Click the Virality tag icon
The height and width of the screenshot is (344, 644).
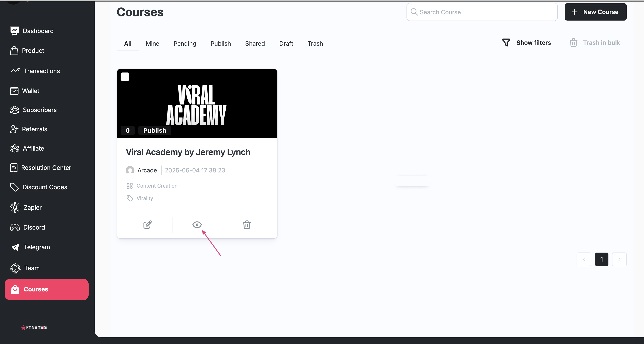129,198
